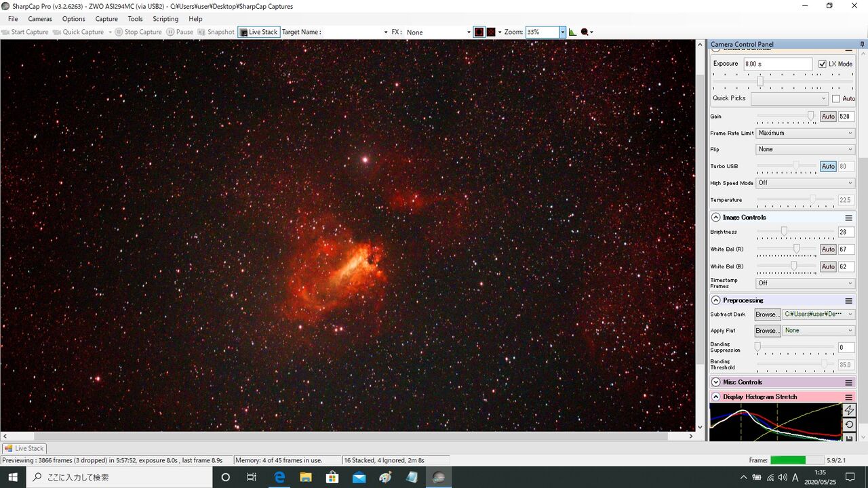This screenshot has height=488, width=868.
Task: Reset the histogram stretch with circular arrow
Action: point(849,425)
